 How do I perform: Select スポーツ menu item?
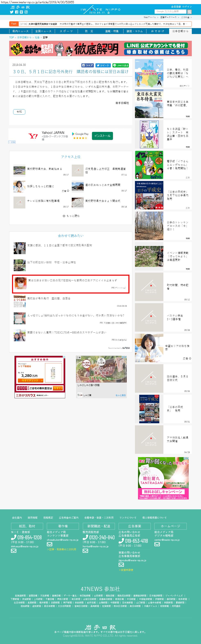tap(66, 31)
